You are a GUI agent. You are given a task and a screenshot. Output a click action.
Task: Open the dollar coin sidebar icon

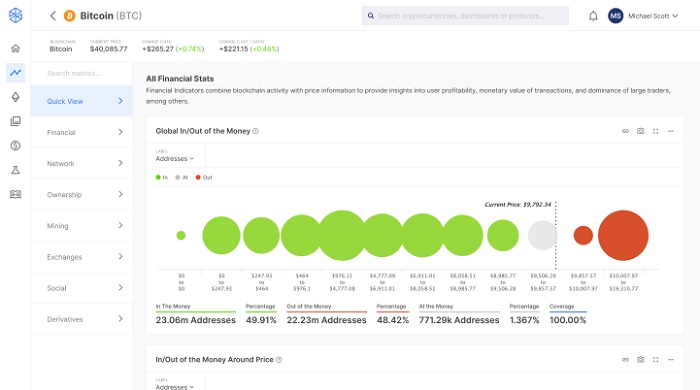click(16, 145)
